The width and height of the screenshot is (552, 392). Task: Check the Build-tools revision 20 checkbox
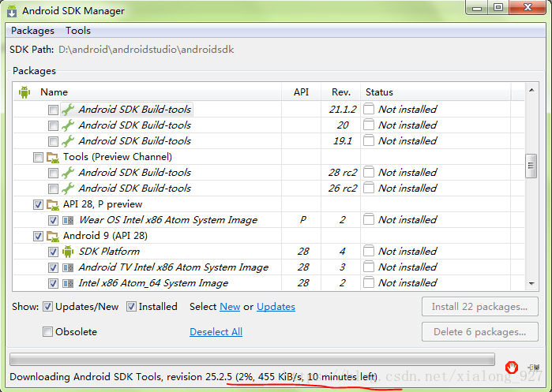coord(53,125)
